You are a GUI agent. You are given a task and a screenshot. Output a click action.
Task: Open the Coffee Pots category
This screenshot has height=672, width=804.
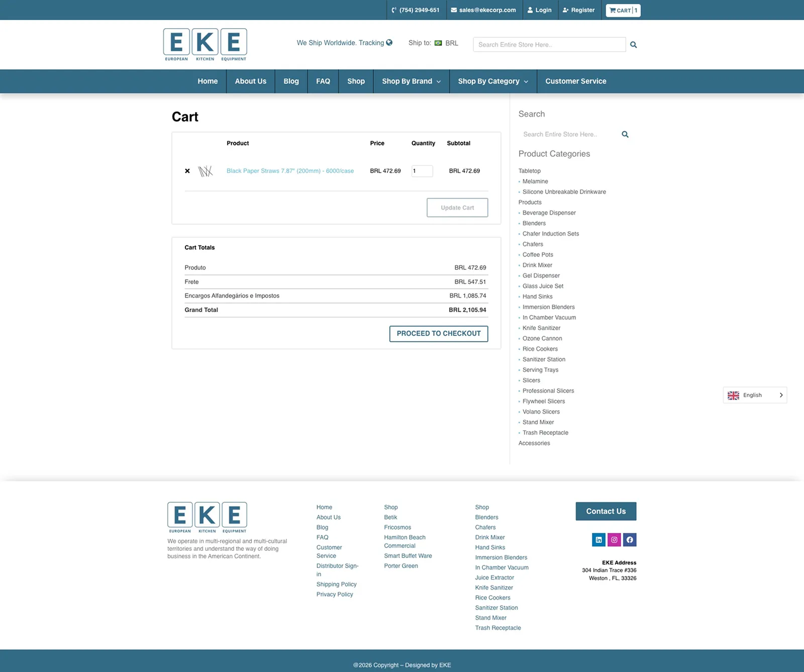click(538, 255)
